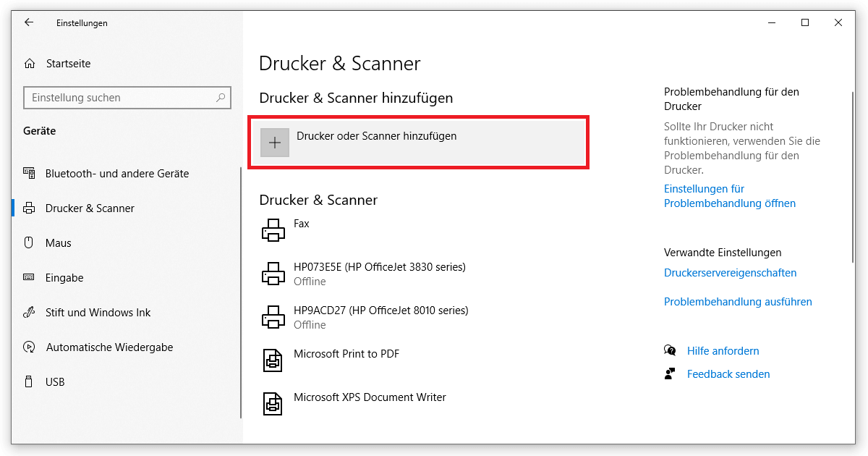Go back with the arrow button

[29, 22]
